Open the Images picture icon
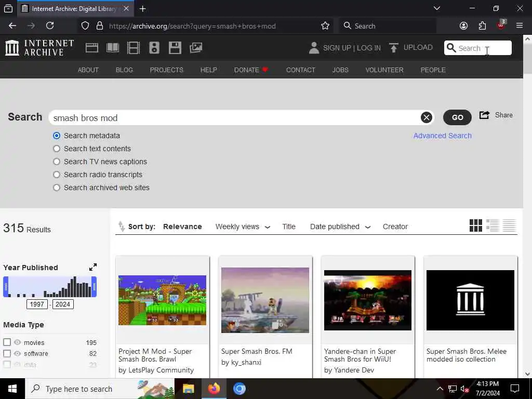Viewport: 532px width, 399px height. pos(196,48)
